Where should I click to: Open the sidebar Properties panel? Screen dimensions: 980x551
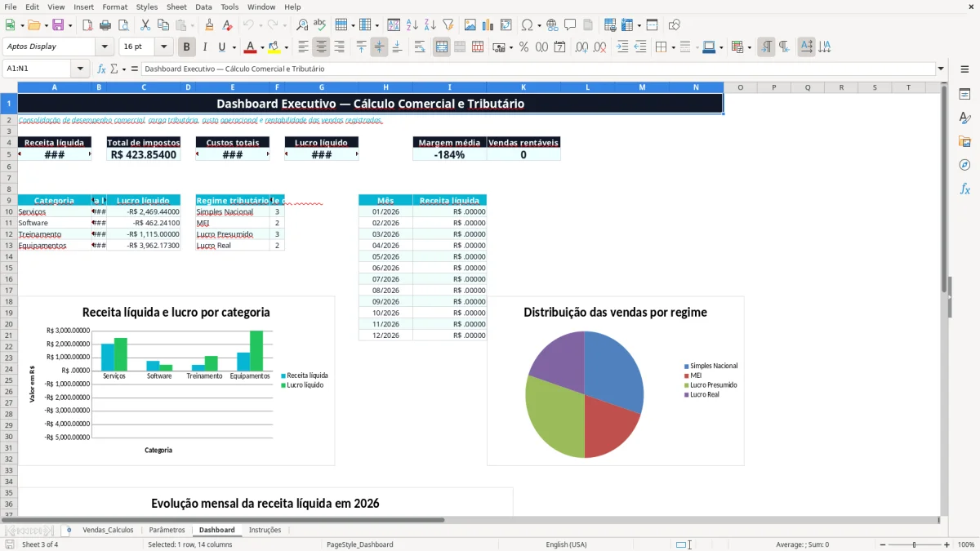pos(964,94)
